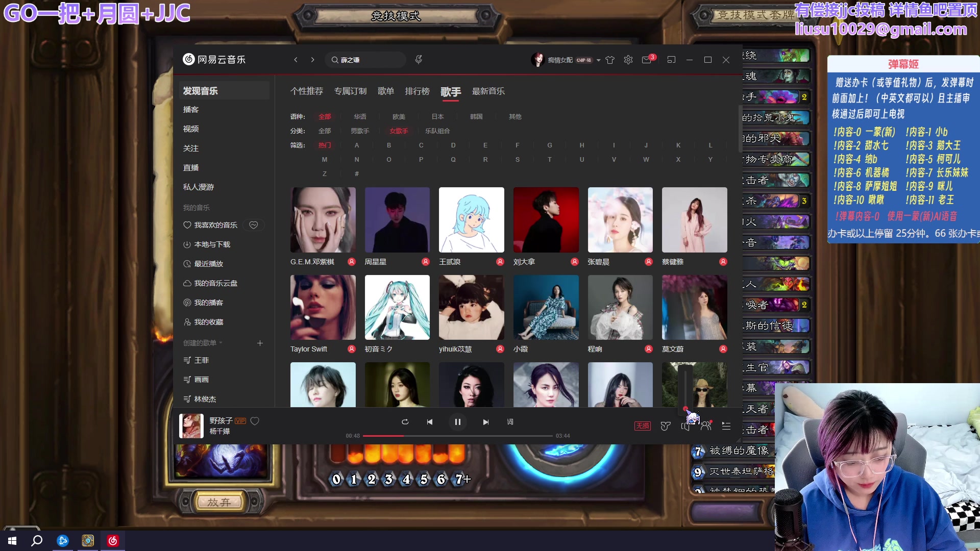Image resolution: width=980 pixels, height=551 pixels.
Task: Click the search box containing 薛之谦
Action: (x=366, y=60)
